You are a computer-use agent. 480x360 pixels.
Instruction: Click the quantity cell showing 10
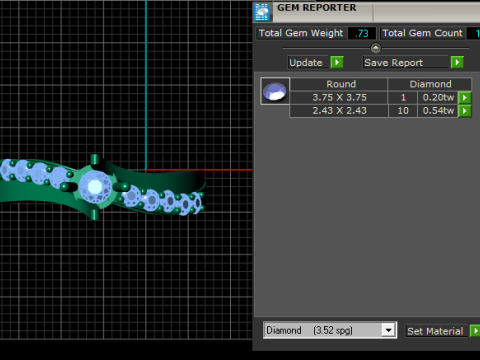[403, 111]
